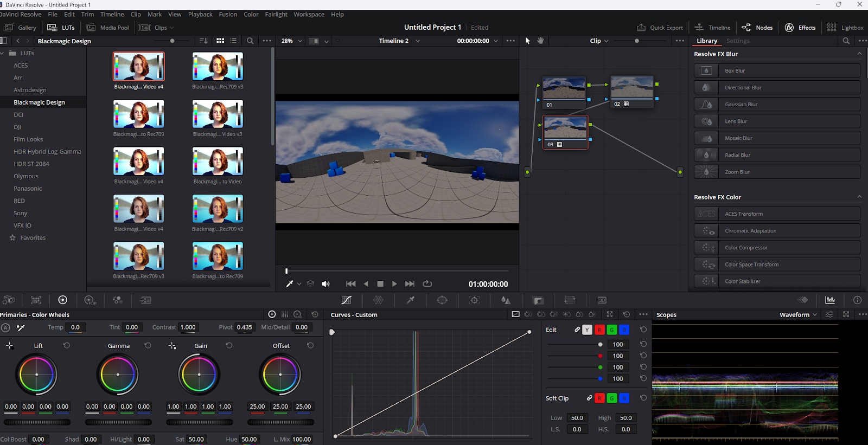Toggle Soft Clip red channel
The image size is (868, 445).
tap(599, 398)
